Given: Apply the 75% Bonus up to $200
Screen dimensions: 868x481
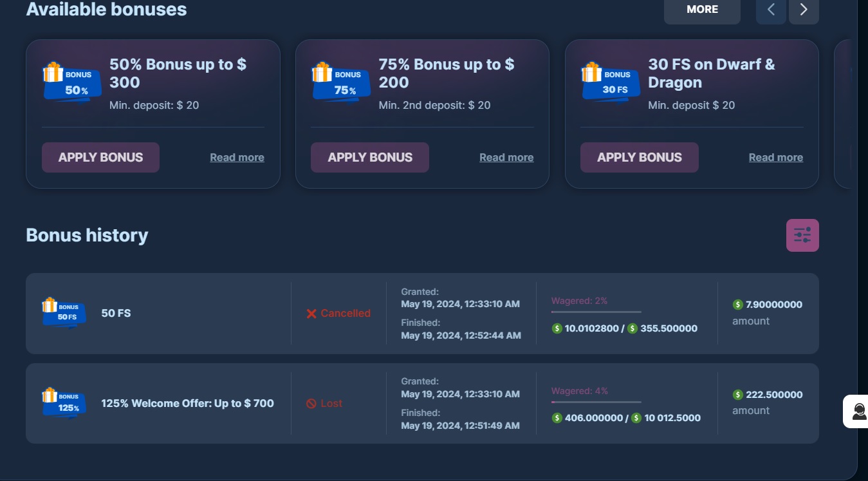Looking at the screenshot, I should point(370,157).
